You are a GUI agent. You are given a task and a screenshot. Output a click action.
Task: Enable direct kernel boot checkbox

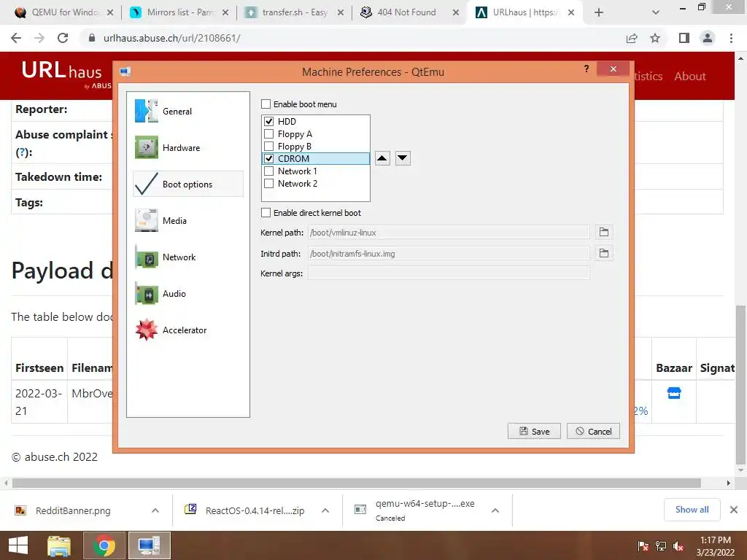[x=266, y=212]
